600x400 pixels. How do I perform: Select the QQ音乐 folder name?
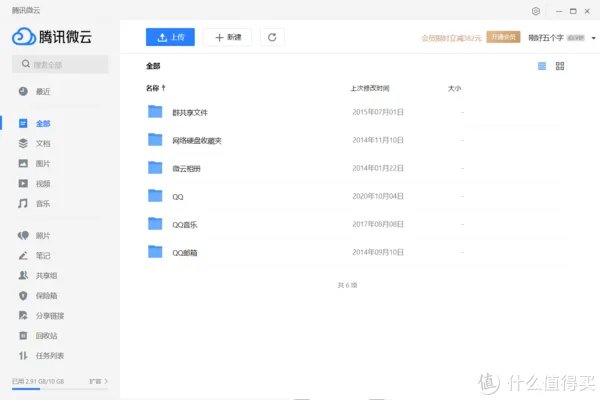tap(184, 225)
